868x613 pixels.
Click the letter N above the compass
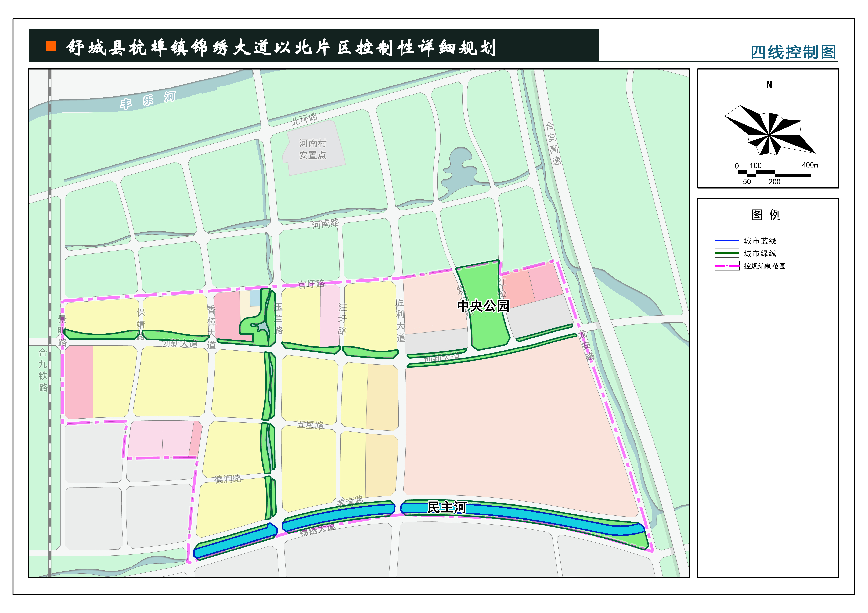click(769, 85)
